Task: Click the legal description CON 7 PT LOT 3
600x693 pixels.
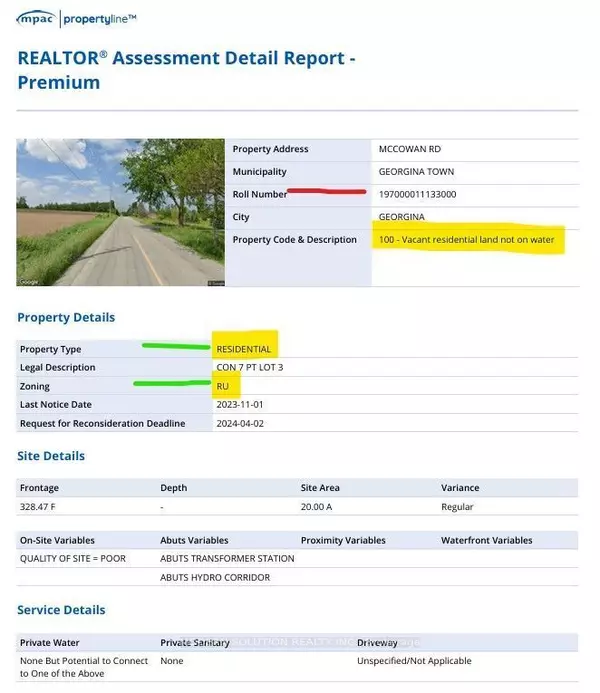Action: tap(250, 367)
